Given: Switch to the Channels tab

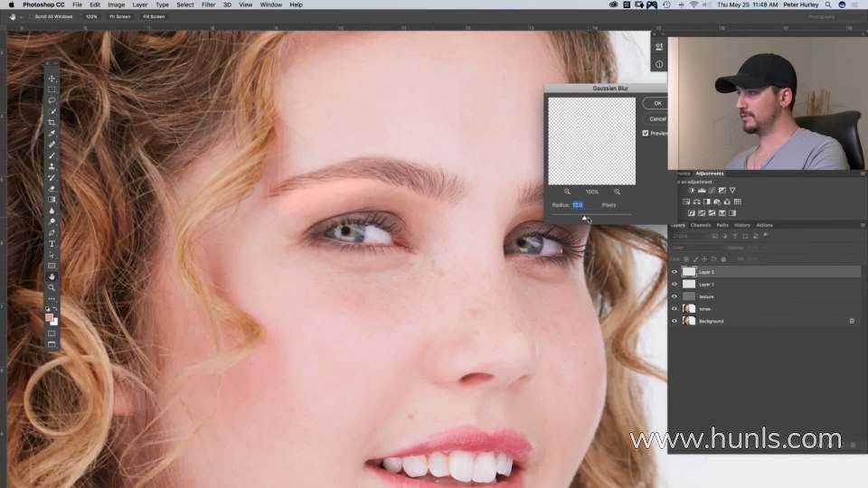Looking at the screenshot, I should click(700, 225).
